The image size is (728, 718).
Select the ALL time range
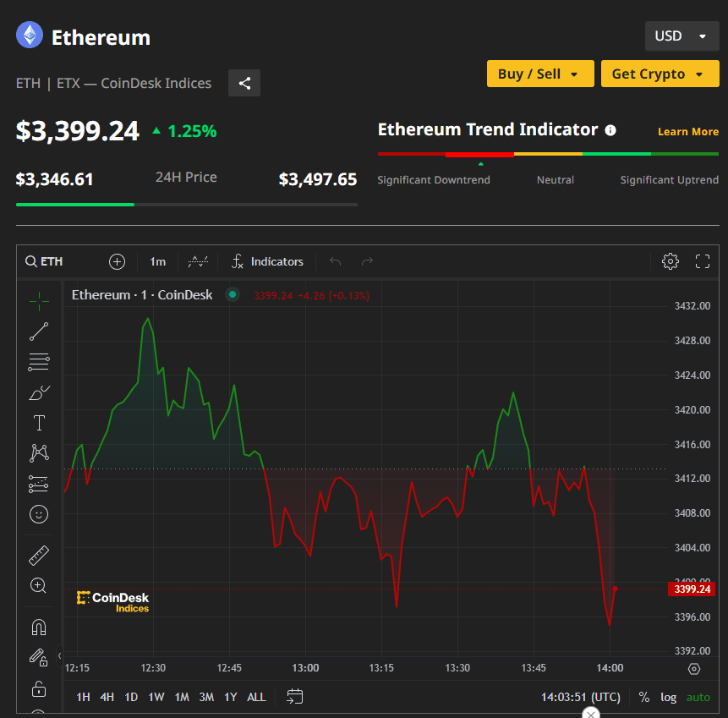(x=256, y=697)
